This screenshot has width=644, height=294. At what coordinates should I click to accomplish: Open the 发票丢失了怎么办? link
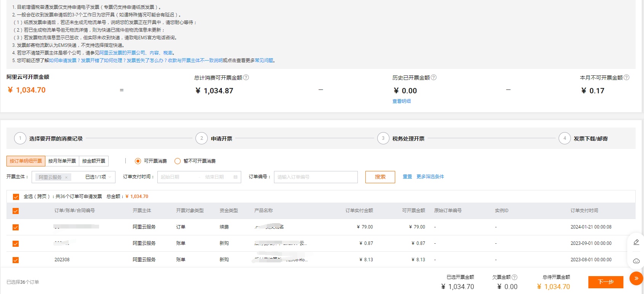point(147,61)
